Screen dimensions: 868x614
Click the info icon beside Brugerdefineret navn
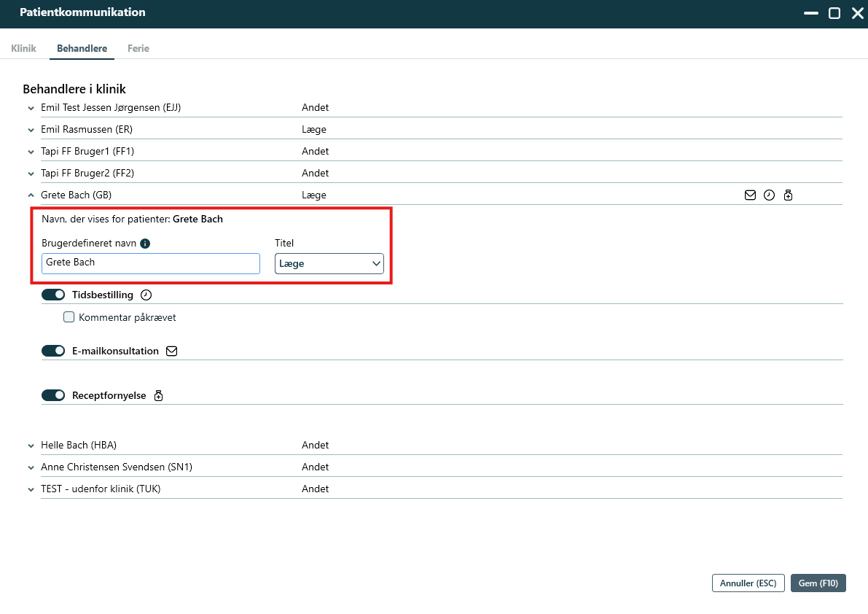pos(145,244)
